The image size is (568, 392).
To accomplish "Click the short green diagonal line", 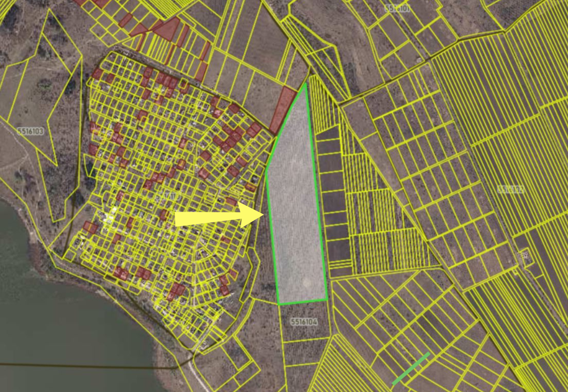I will [x=411, y=368].
